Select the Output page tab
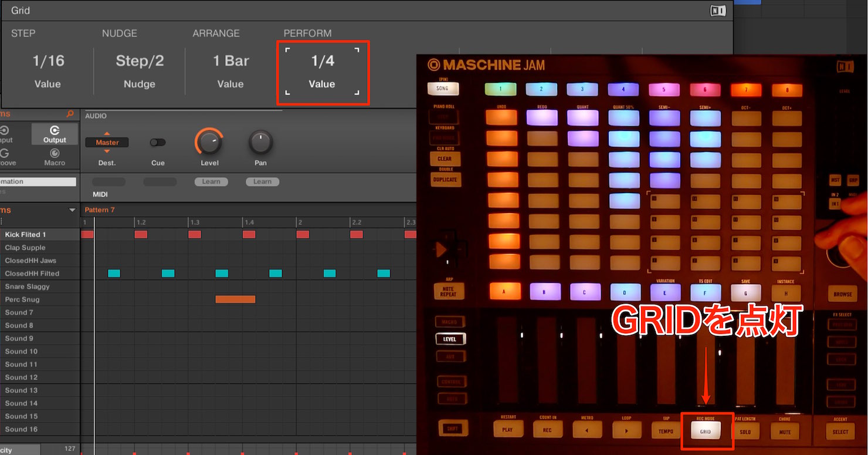The image size is (868, 455). point(55,134)
